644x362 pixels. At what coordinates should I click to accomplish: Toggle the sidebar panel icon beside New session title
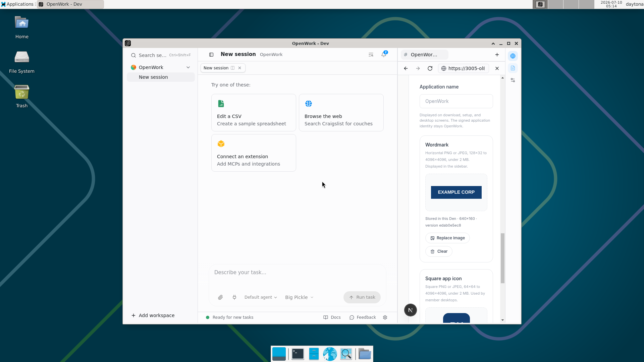[211, 55]
